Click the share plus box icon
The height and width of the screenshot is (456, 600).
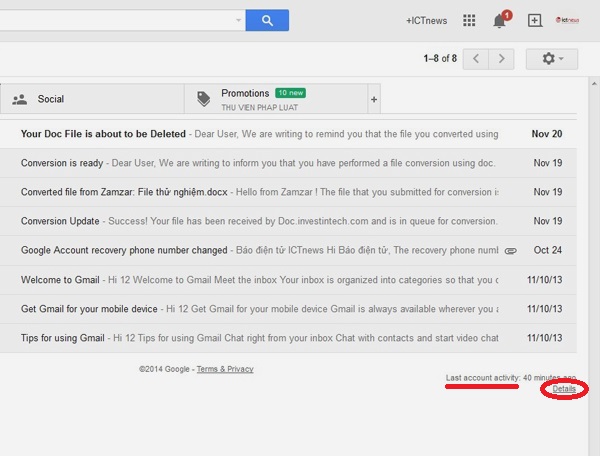pos(535,20)
